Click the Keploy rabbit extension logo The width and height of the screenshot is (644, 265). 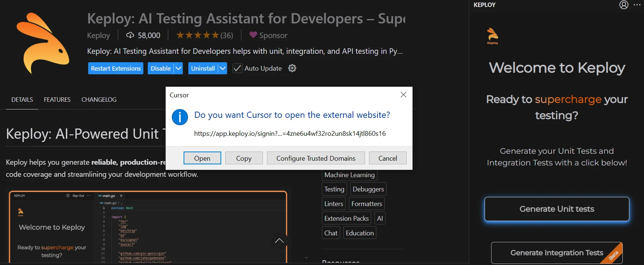pyautogui.click(x=43, y=43)
